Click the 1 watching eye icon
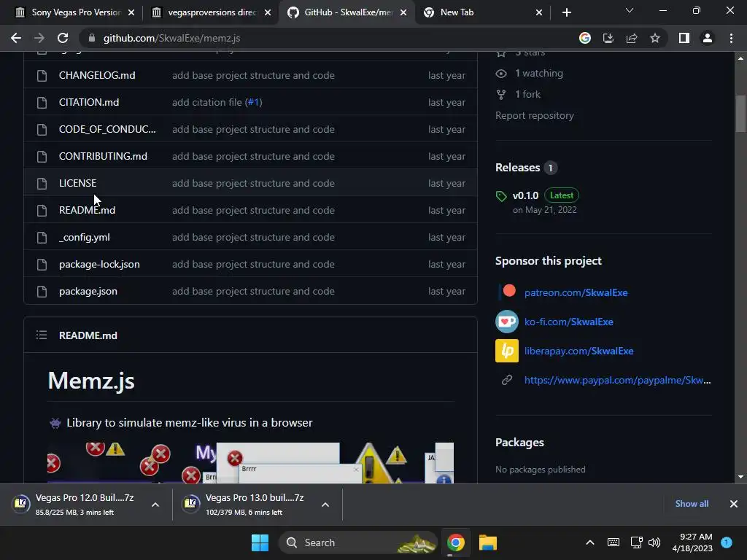This screenshot has height=560, width=747. [x=500, y=74]
